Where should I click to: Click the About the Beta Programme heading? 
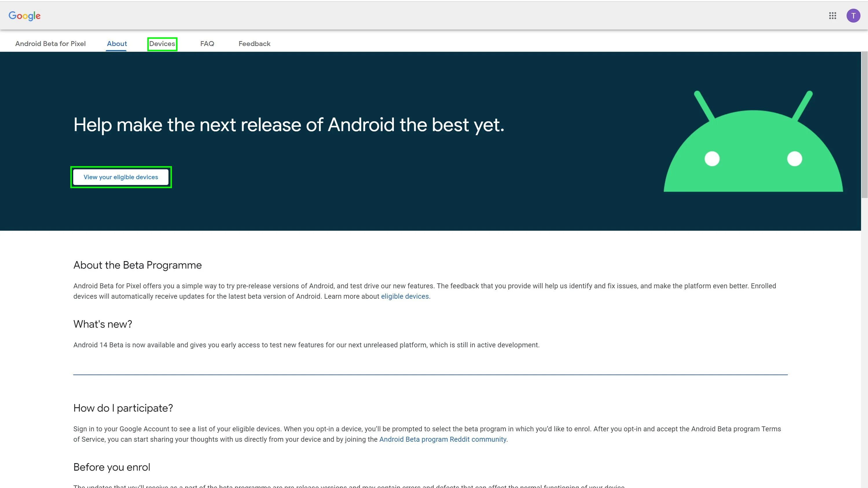pyautogui.click(x=137, y=265)
